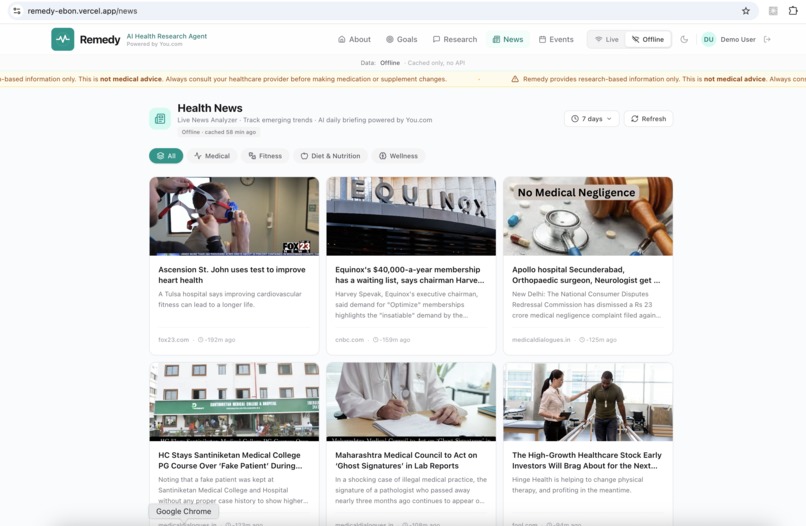806x526 pixels.
Task: Bookmark page with the star icon
Action: 745,11
